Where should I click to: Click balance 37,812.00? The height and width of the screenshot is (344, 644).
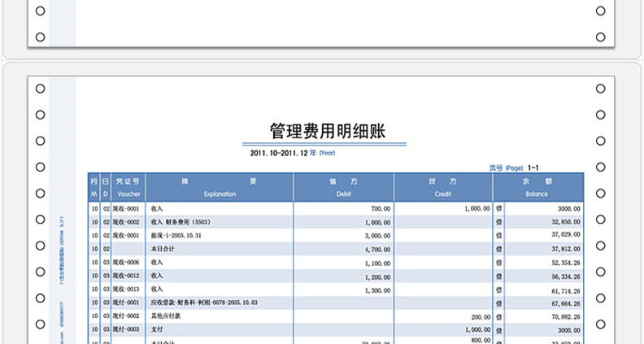(566, 249)
